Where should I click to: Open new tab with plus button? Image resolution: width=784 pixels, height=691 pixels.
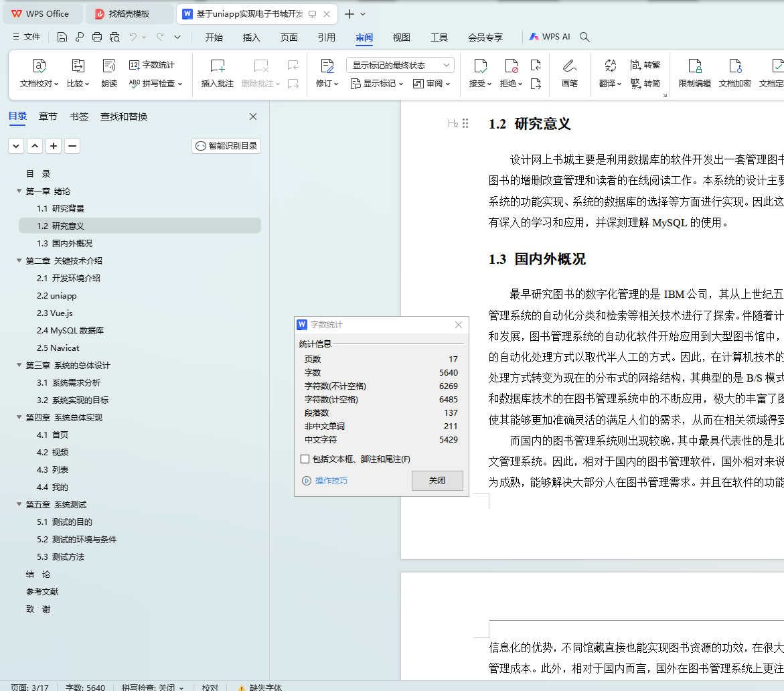tap(349, 14)
